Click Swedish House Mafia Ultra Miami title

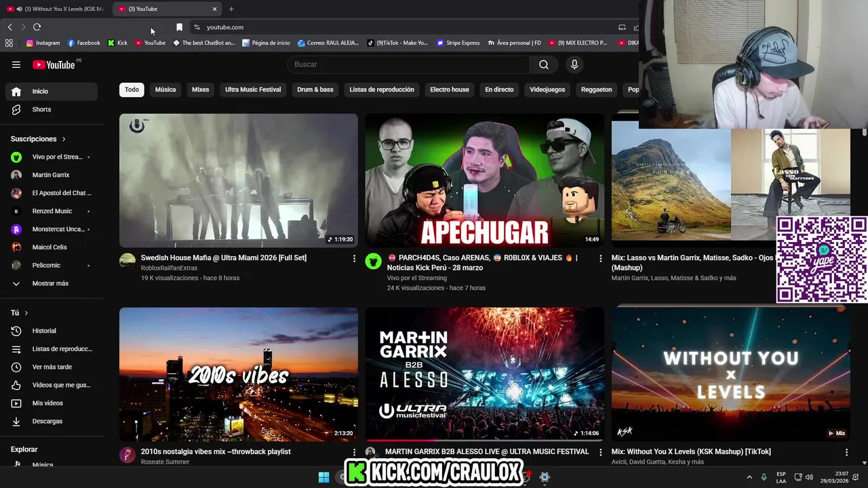(x=224, y=258)
